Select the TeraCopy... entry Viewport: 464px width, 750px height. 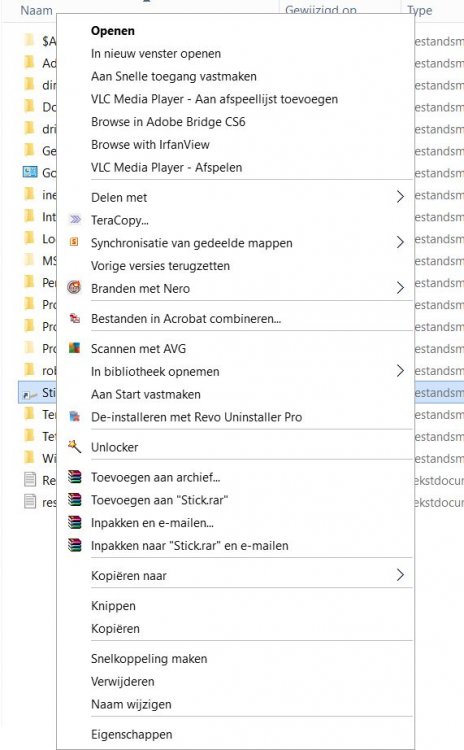120,220
